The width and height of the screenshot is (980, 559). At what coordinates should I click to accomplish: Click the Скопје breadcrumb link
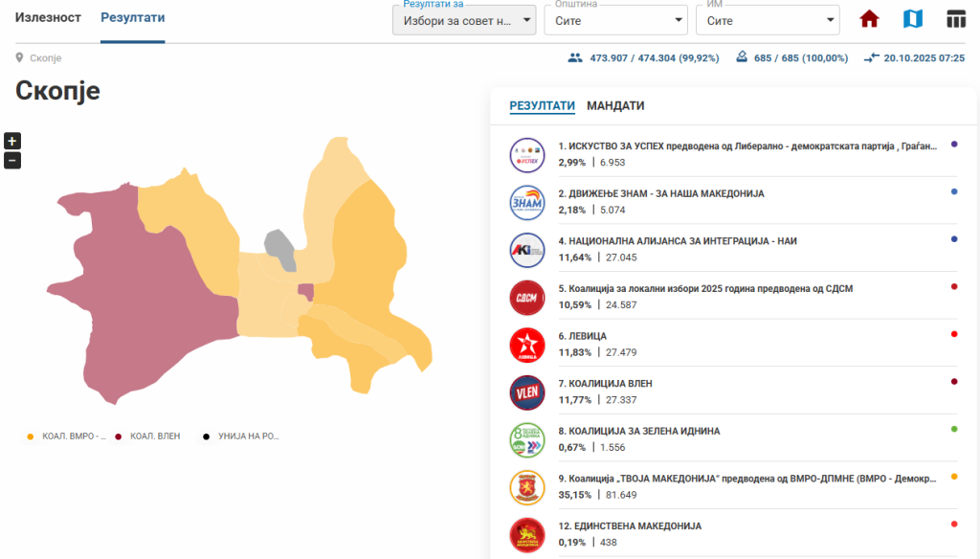(x=45, y=58)
